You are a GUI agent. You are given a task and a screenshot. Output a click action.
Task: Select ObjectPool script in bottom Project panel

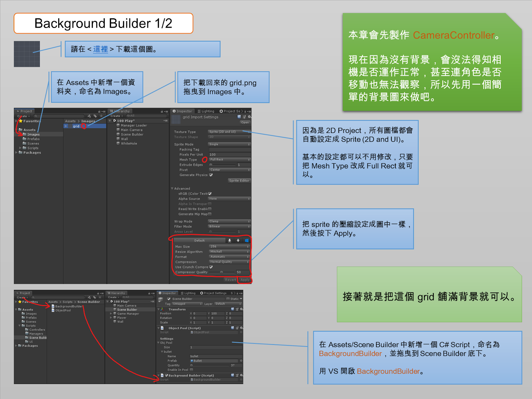point(61,311)
